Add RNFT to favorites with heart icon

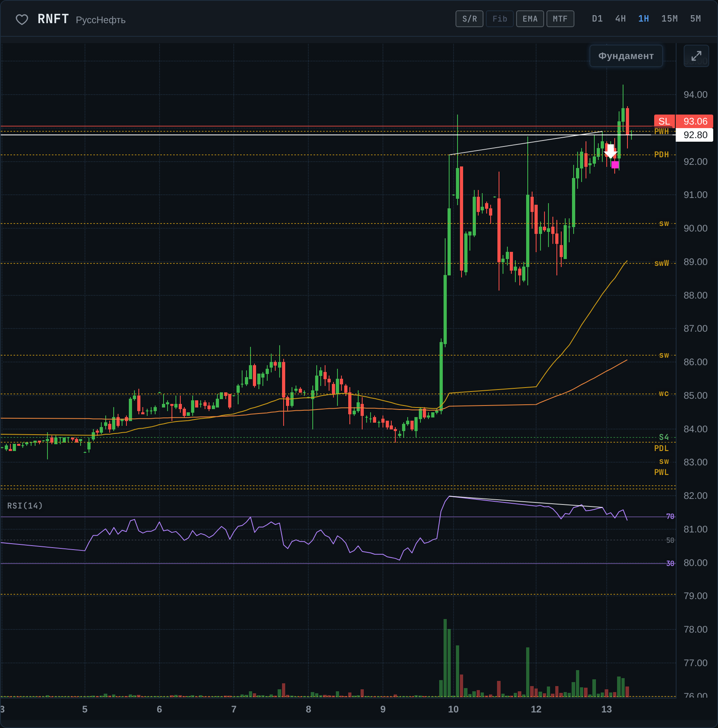[22, 19]
